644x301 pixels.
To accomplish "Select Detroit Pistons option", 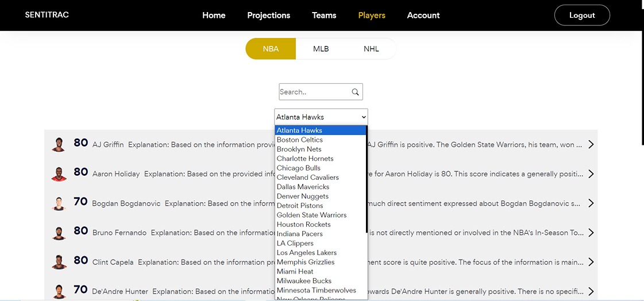I will (x=321, y=205).
